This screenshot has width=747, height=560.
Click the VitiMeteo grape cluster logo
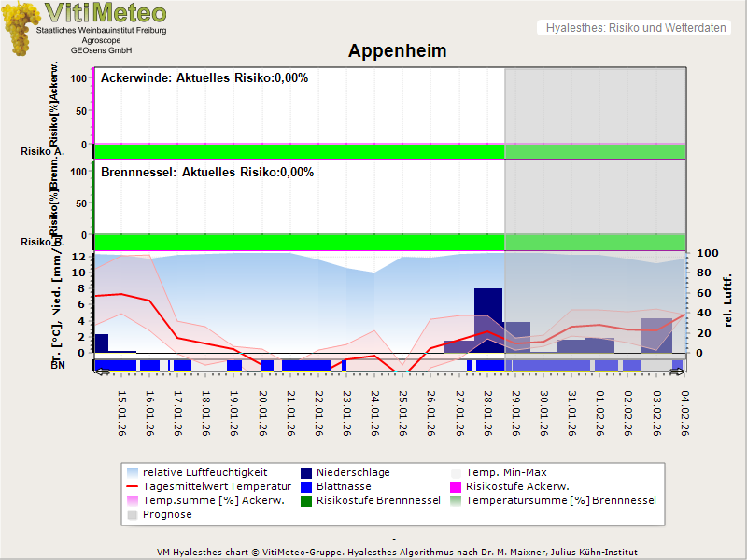pyautogui.click(x=19, y=28)
